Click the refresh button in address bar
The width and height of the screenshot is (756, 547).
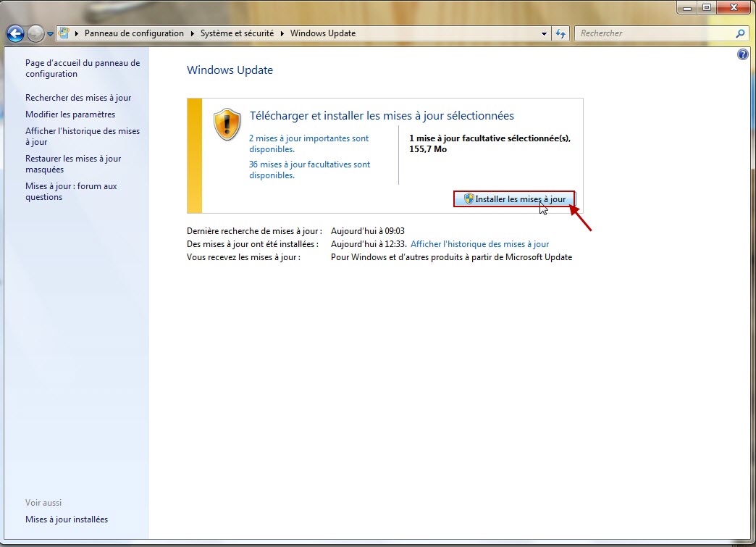[x=560, y=33]
